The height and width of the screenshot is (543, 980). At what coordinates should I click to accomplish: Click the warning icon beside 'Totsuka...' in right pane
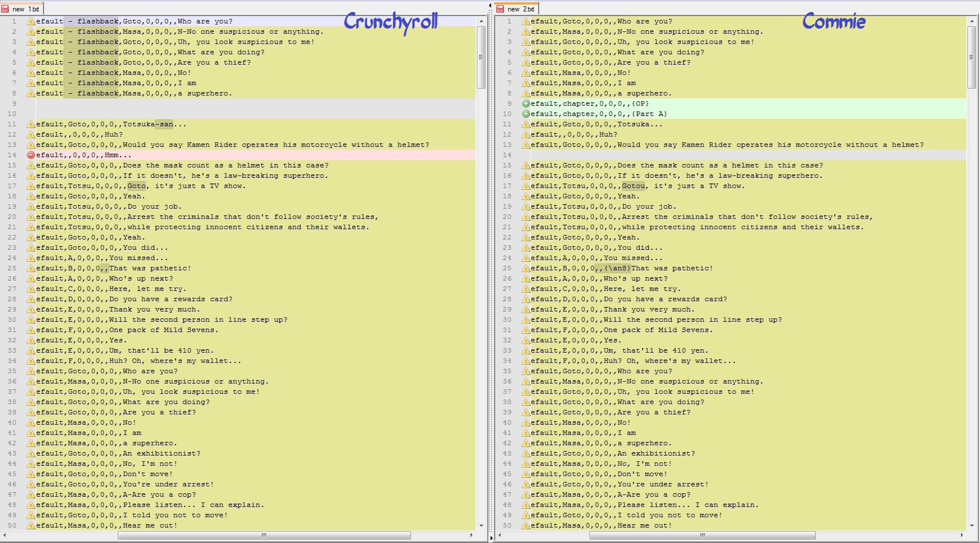(525, 124)
